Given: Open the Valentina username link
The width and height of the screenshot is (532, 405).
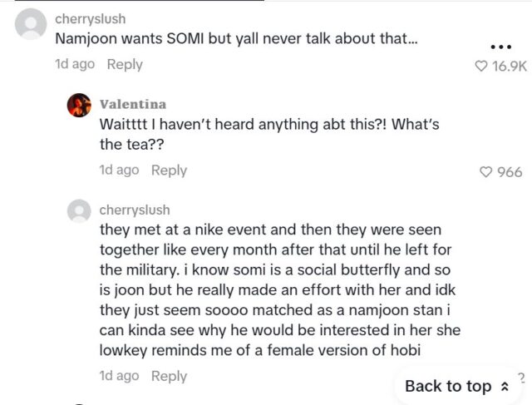Looking at the screenshot, I should (132, 104).
